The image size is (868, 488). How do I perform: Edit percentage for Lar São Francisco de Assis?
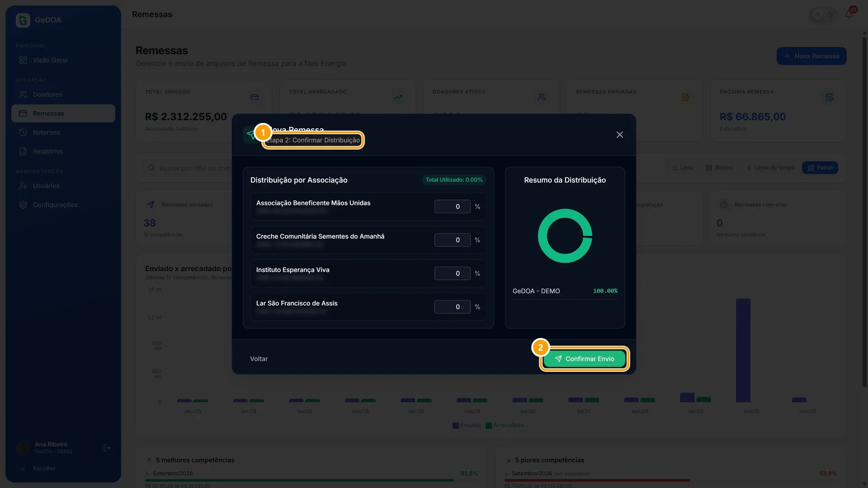[452, 307]
